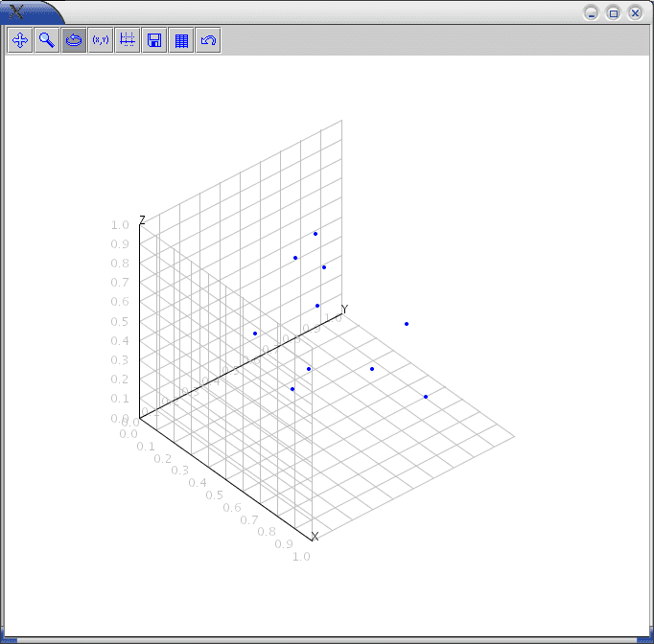Viewport: 654px width, 644px height.
Task: Click the Y axis label
Action: coord(344,309)
